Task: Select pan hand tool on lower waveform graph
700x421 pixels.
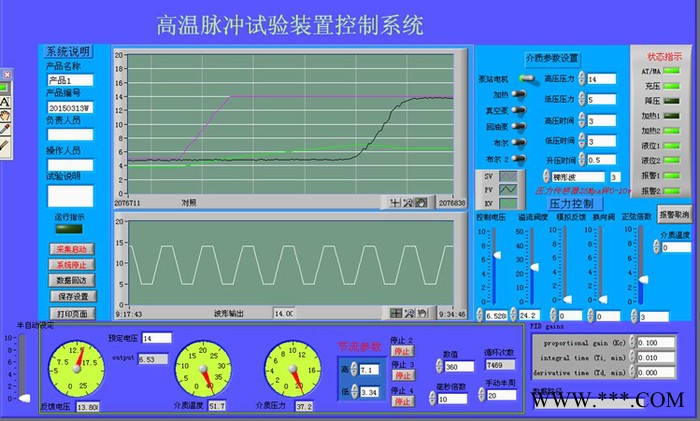Action: click(422, 313)
